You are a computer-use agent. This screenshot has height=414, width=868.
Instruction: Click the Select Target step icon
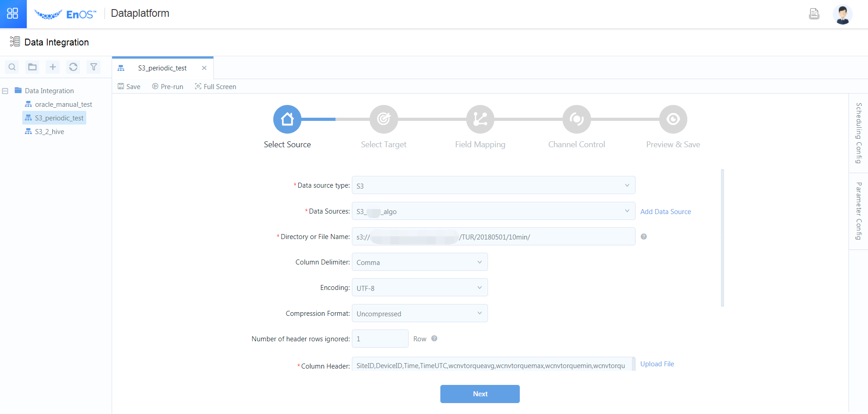pyautogui.click(x=384, y=120)
